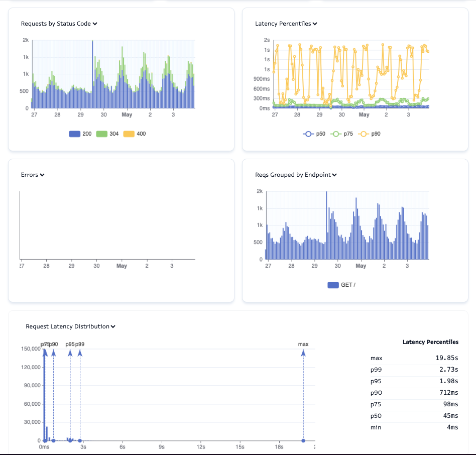Expand the Errors chart options chevron
This screenshot has width=476, height=455.
pos(41,175)
